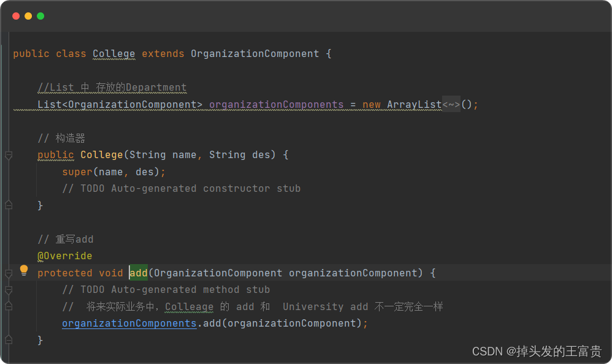This screenshot has height=364, width=612.
Task: Click the purple organizationComponents field declaration
Action: 277,105
